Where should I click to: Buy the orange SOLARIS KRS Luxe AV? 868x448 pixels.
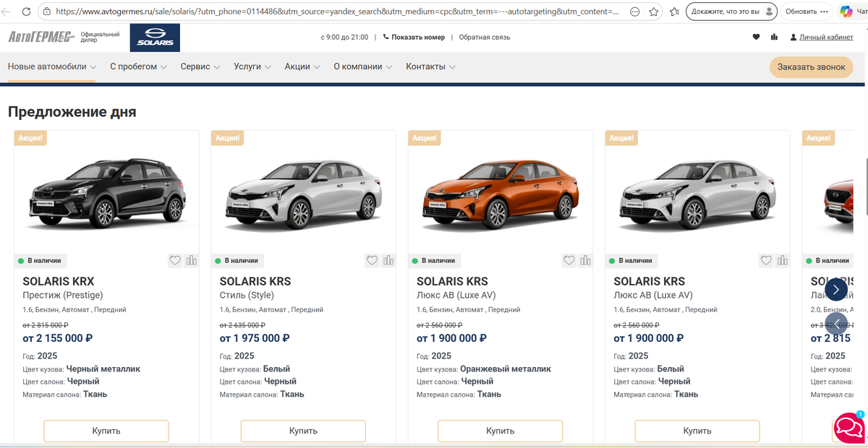click(501, 431)
